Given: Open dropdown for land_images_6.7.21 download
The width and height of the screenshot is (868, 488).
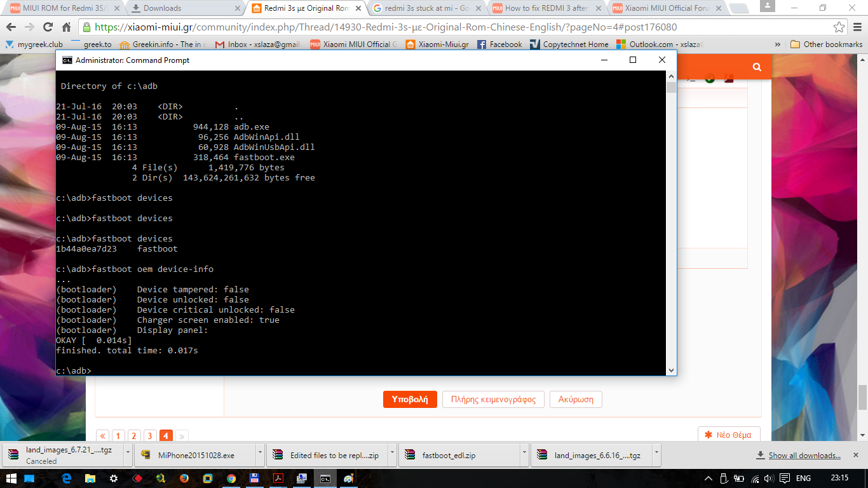Looking at the screenshot, I should [128, 455].
